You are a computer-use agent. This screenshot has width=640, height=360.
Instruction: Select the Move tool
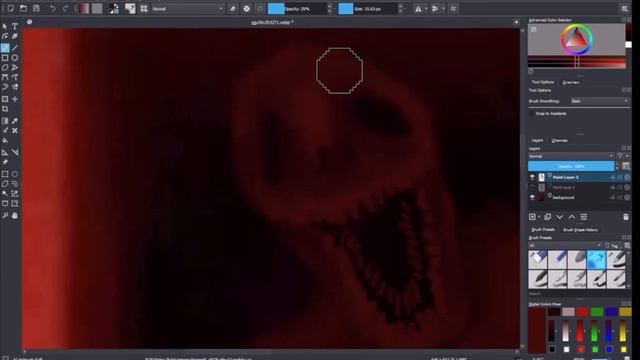[15, 99]
